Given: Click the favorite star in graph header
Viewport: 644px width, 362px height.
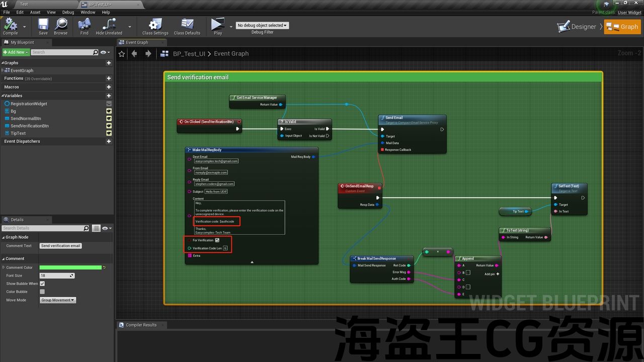Looking at the screenshot, I should coord(122,54).
